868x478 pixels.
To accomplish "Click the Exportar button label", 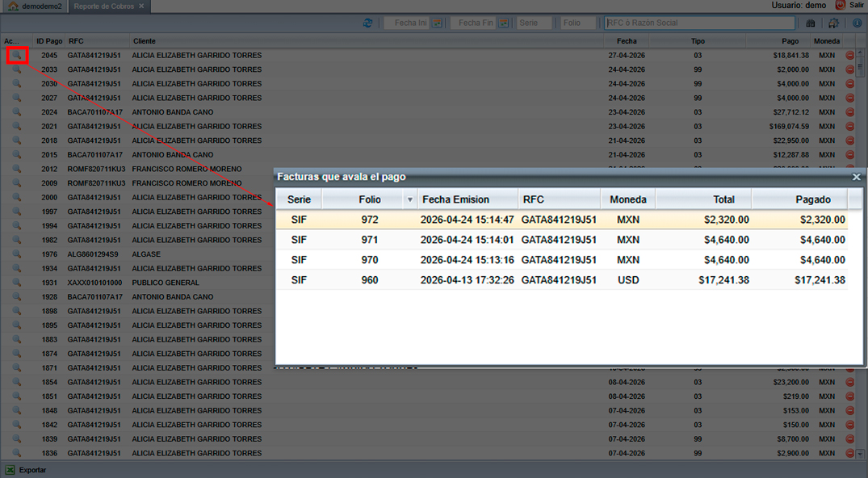I will click(32, 470).
